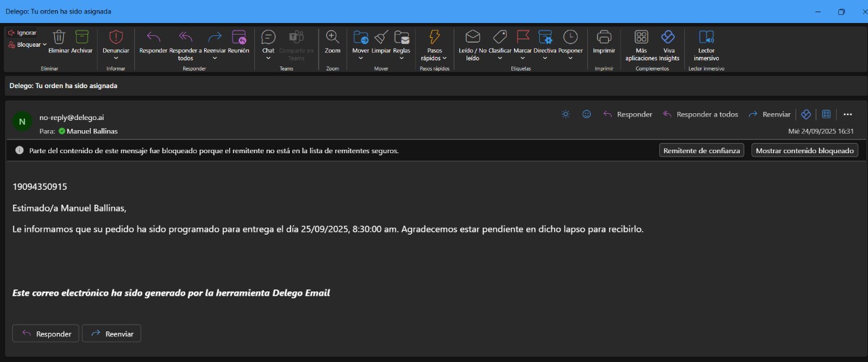Click Remitente de confianza button
Screen dimensions: 868x362
(701, 150)
